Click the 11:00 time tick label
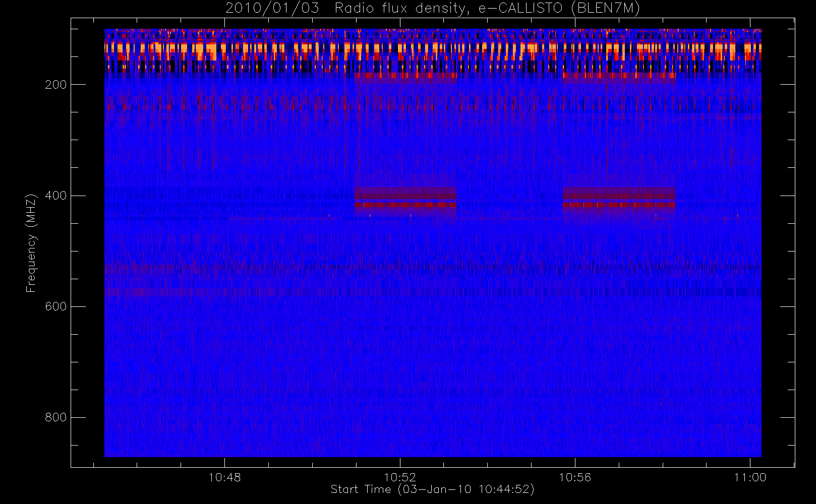This screenshot has height=504, width=816. coord(750,477)
